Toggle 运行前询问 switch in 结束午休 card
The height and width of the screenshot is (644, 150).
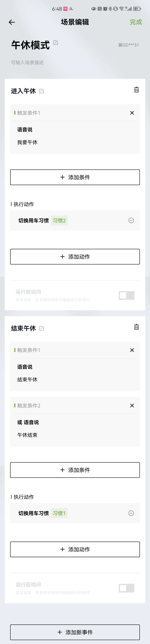(127, 588)
